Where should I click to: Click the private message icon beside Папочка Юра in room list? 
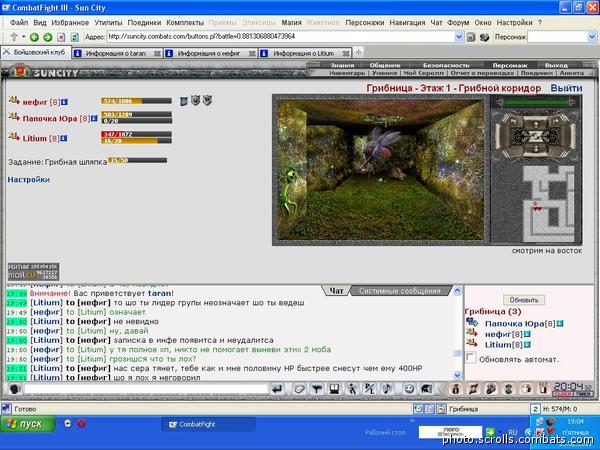click(472, 322)
